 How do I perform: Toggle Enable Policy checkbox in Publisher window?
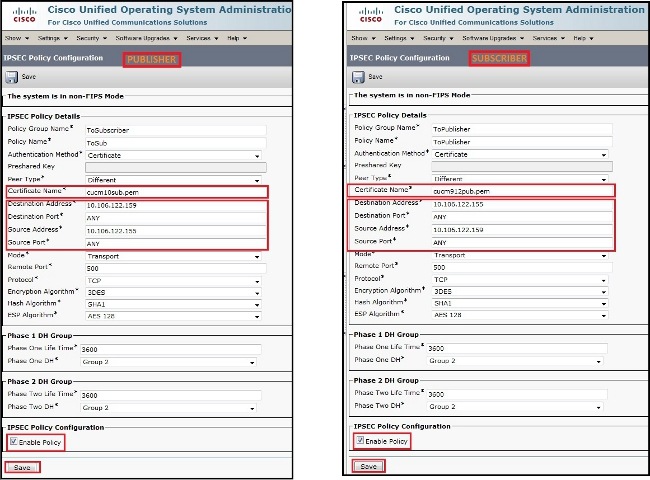(13, 441)
